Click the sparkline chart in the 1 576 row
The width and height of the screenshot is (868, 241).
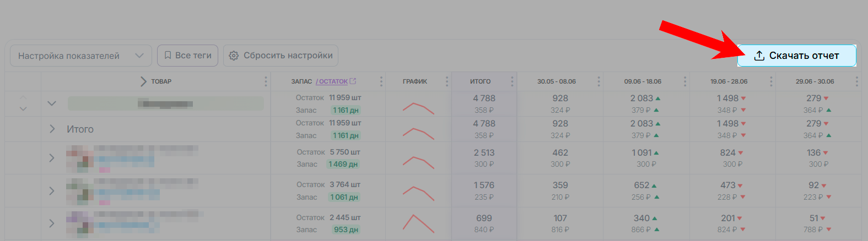(x=418, y=193)
